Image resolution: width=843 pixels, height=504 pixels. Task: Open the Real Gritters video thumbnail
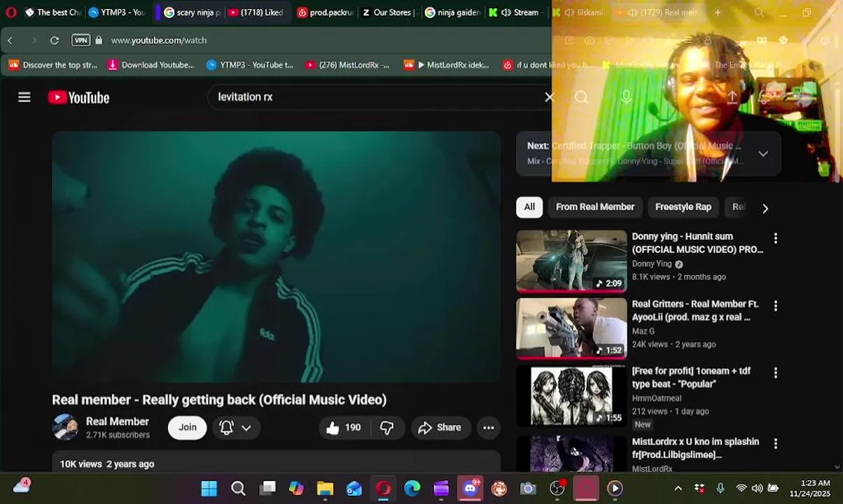[572, 328]
